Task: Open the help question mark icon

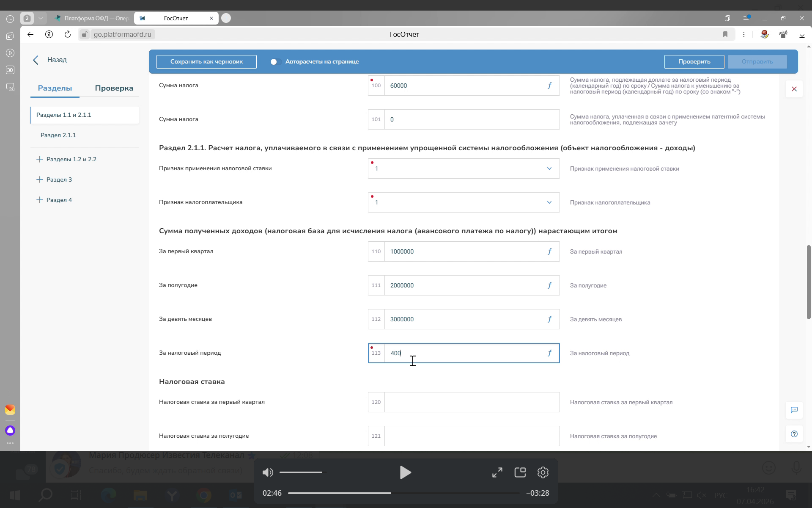Action: pos(794,434)
